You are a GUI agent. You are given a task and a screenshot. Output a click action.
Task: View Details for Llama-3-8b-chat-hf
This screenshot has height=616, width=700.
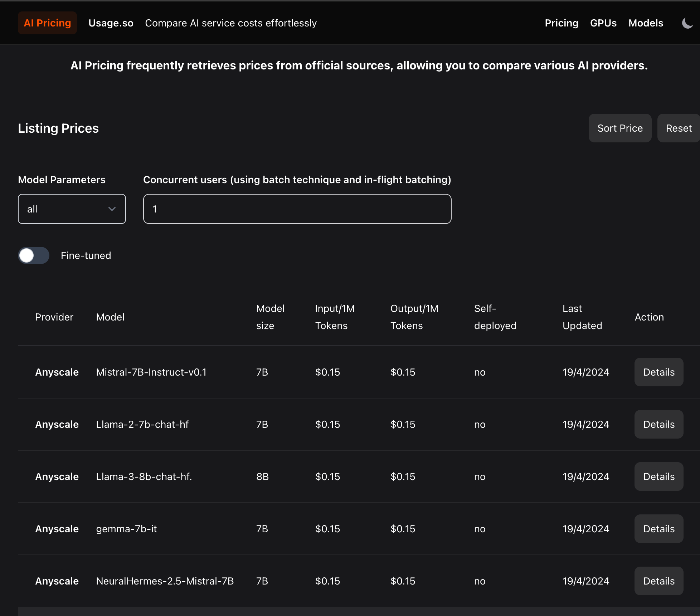(658, 476)
